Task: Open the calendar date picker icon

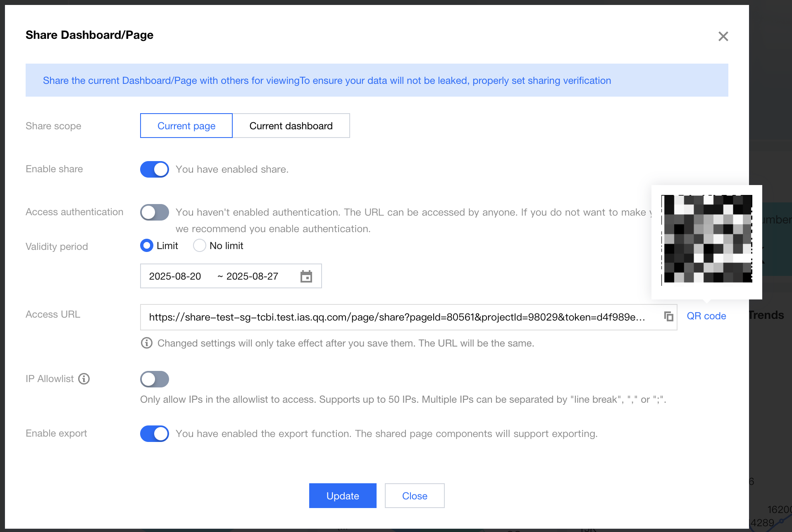Action: click(x=306, y=276)
